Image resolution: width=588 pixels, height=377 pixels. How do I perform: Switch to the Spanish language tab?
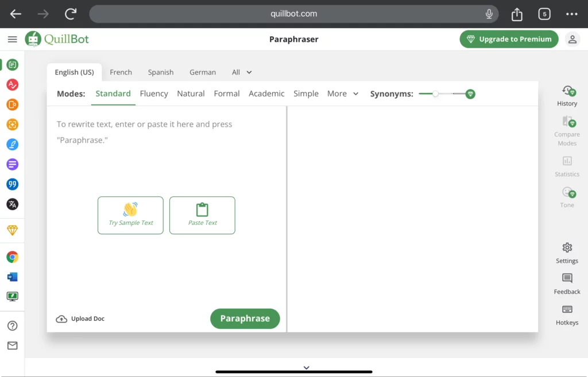click(x=161, y=72)
